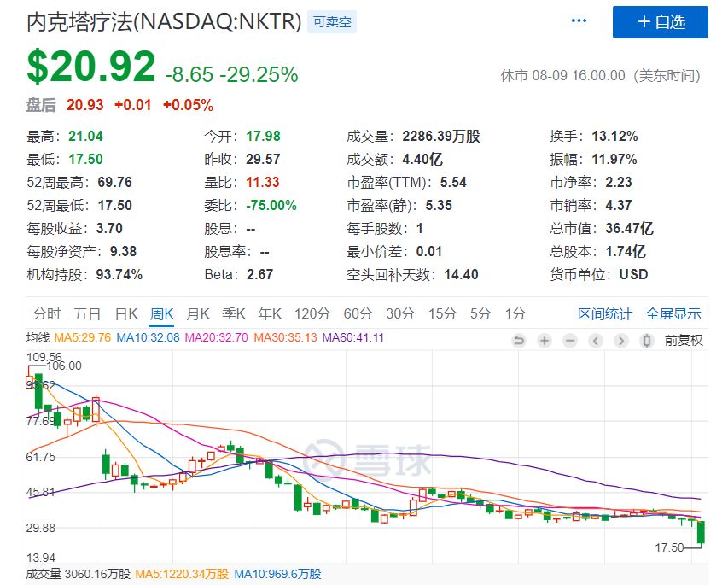Click the 成交量 value 2286.39万股
728x585 pixels.
(x=441, y=136)
